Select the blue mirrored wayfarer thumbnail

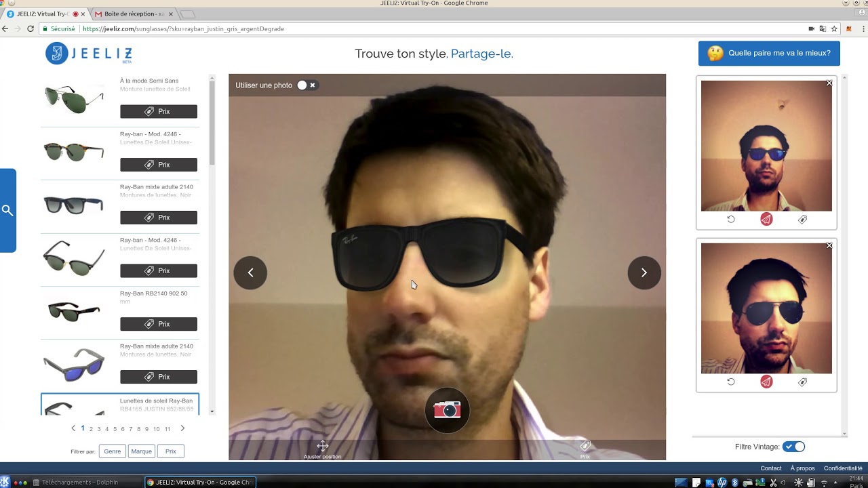[x=74, y=364]
